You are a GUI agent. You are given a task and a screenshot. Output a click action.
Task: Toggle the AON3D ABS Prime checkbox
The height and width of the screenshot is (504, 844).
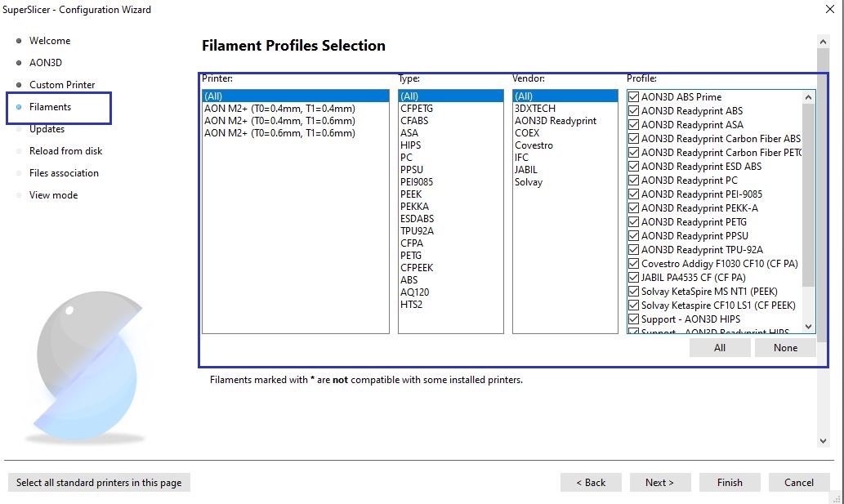coord(633,97)
